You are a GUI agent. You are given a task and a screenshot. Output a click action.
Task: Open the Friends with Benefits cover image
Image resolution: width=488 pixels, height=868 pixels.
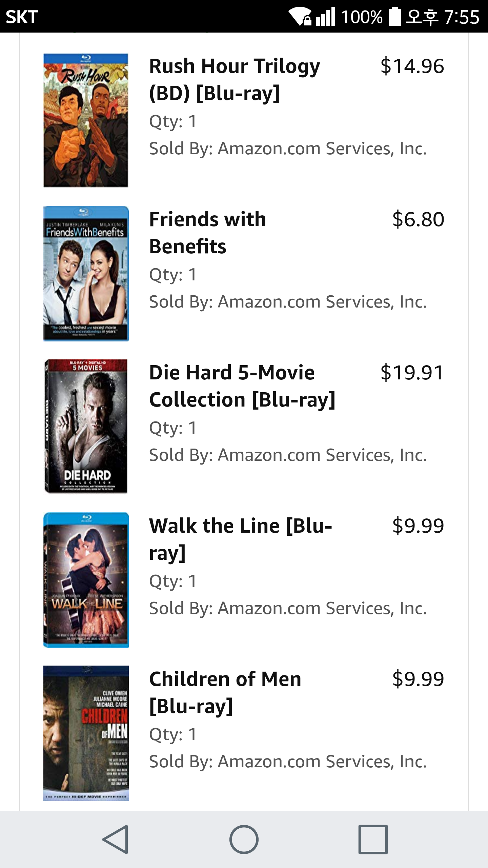point(86,273)
